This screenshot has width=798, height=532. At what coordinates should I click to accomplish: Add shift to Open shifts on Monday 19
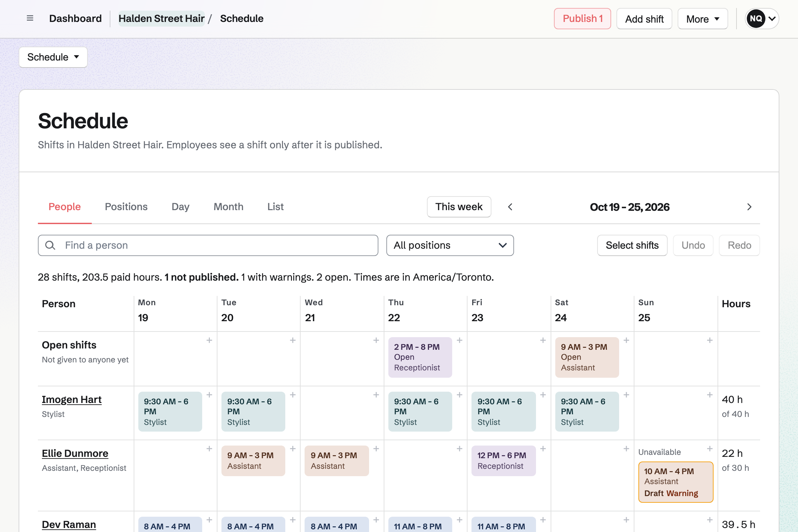click(209, 340)
